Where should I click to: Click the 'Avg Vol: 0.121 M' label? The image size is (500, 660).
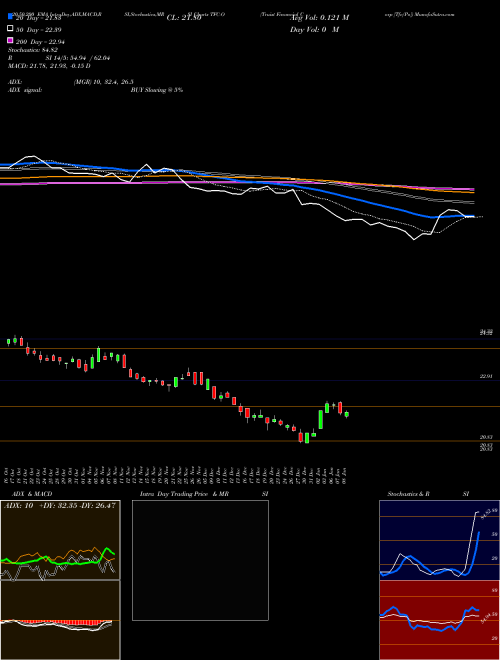(319, 18)
